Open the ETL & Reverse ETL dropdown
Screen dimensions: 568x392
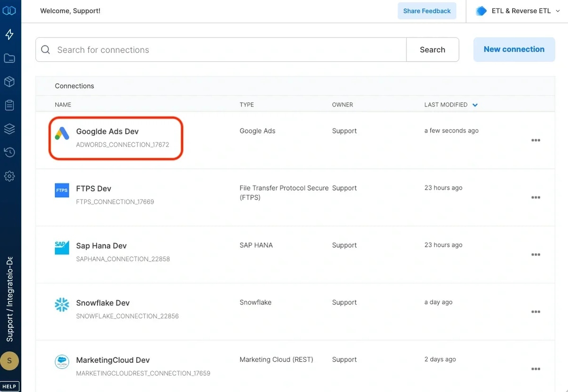[x=517, y=10]
